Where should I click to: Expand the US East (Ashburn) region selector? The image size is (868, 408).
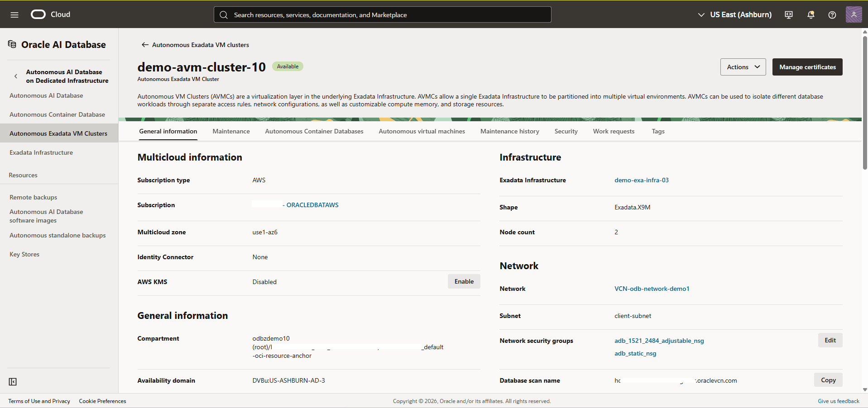[735, 14]
